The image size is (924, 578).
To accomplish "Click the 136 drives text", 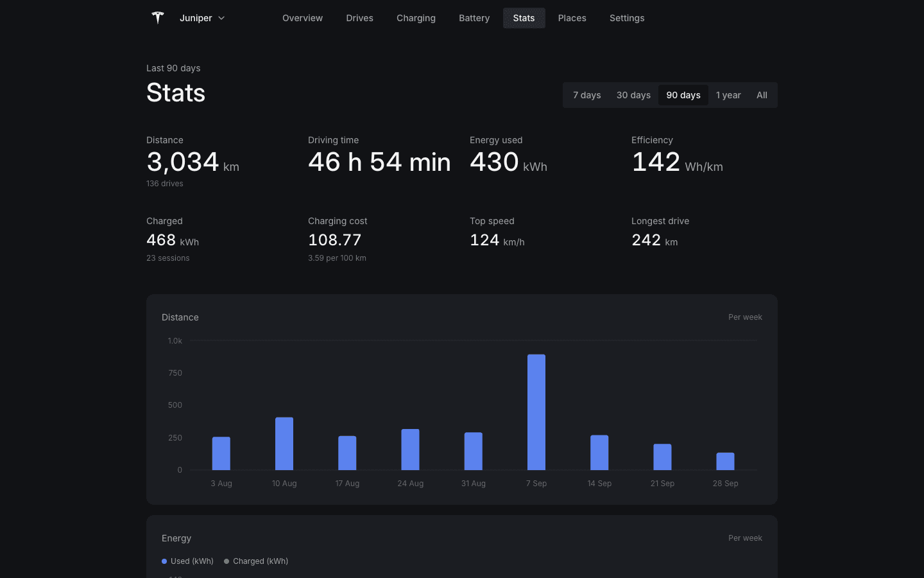I will point(165,184).
